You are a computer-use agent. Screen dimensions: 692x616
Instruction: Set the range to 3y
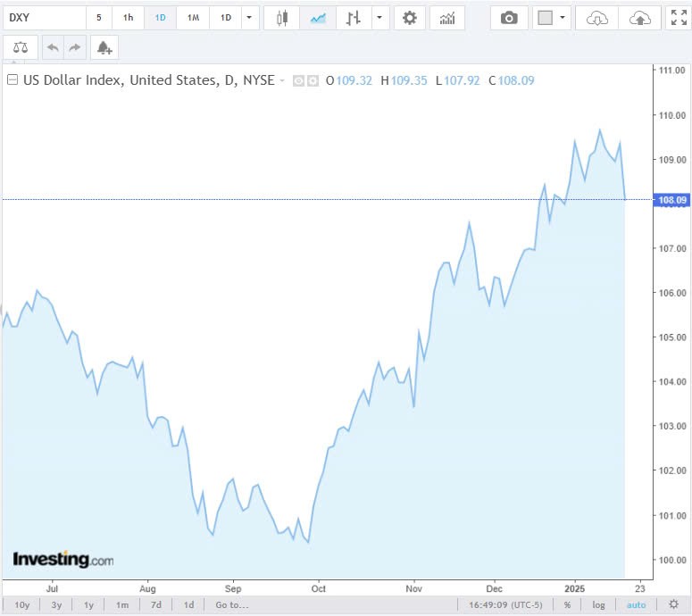point(56,604)
